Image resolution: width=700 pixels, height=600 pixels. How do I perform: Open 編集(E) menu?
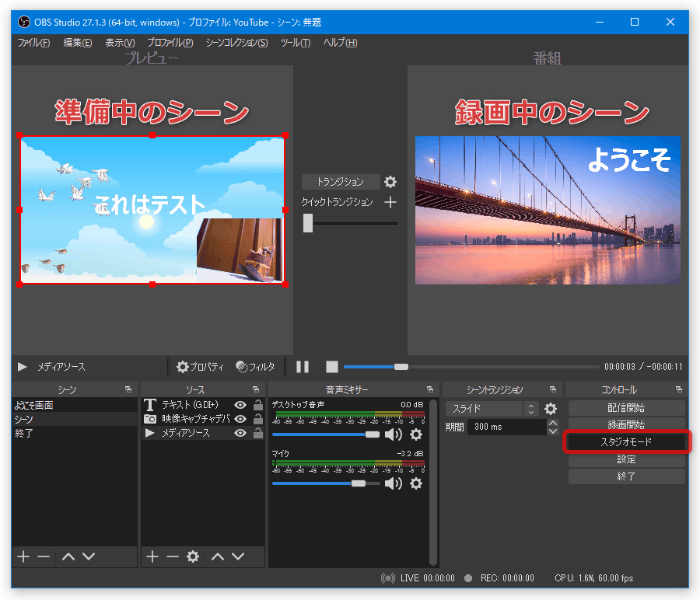coord(78,43)
